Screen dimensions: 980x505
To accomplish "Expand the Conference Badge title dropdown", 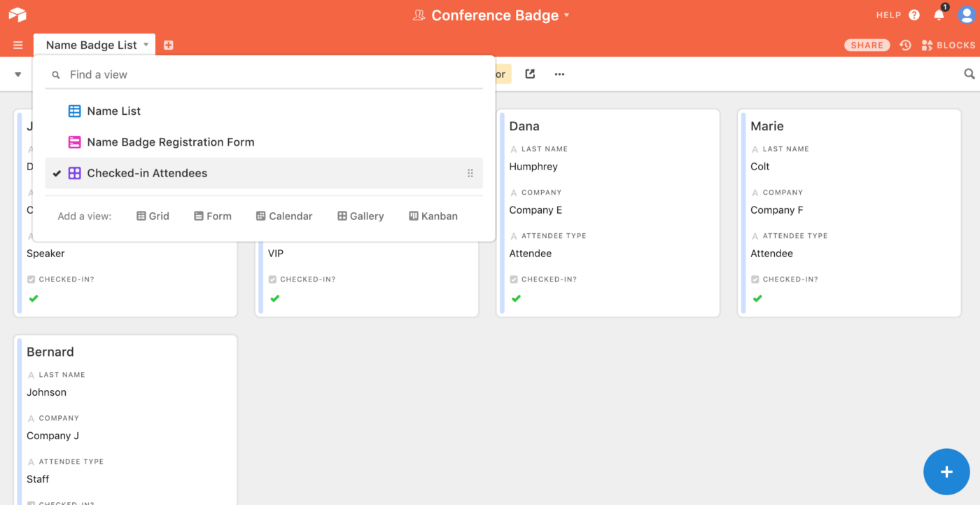I will [x=566, y=15].
